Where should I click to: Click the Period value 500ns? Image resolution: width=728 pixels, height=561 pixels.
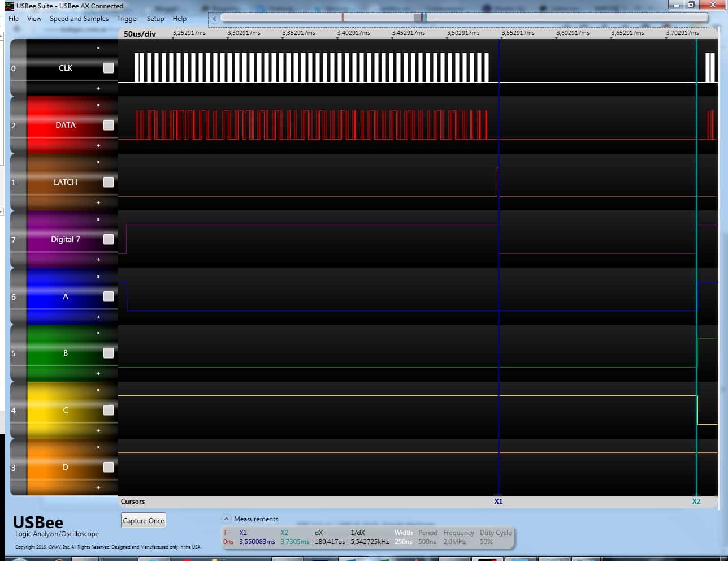[x=427, y=542]
